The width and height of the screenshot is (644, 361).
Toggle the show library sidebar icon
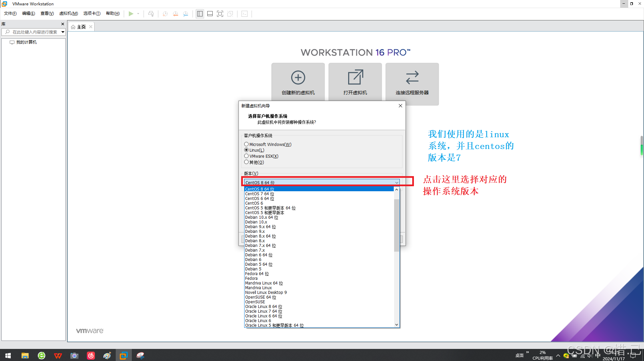pyautogui.click(x=200, y=14)
